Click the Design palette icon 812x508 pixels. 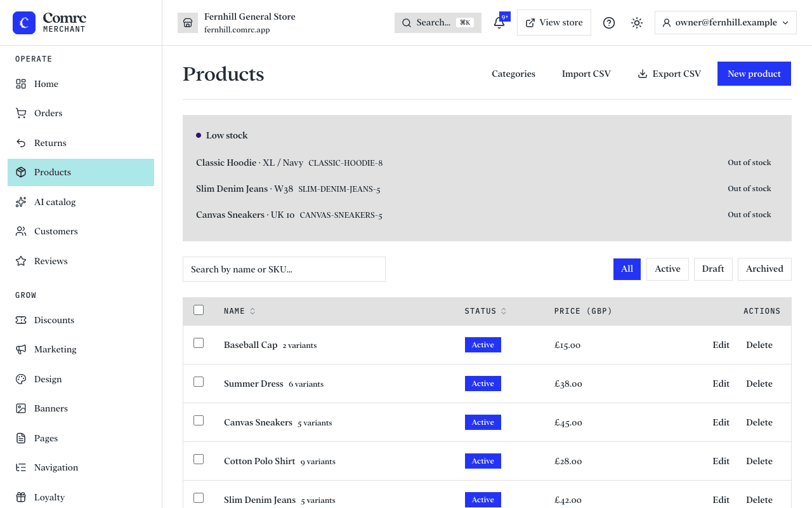[21, 379]
